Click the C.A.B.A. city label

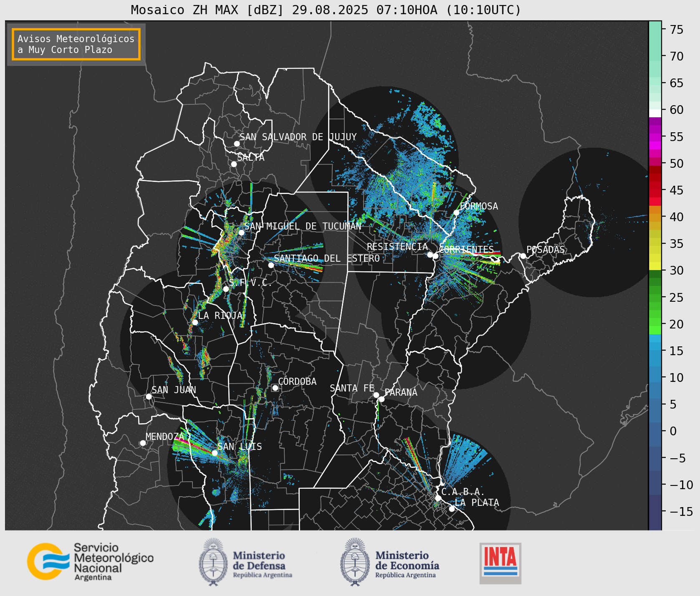tap(463, 492)
